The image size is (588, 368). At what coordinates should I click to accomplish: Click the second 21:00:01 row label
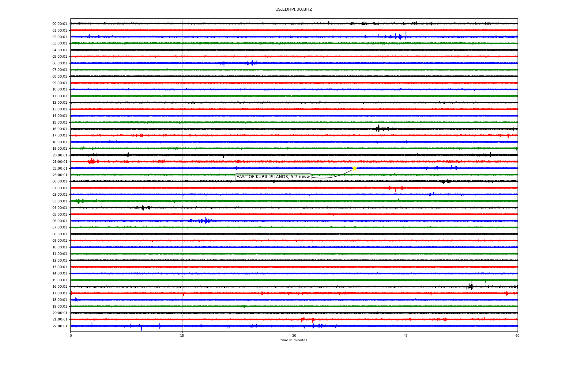(x=60, y=320)
